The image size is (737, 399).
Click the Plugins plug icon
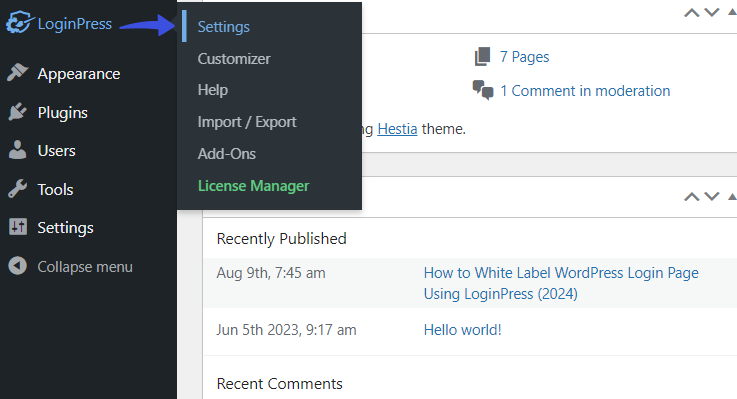[18, 112]
